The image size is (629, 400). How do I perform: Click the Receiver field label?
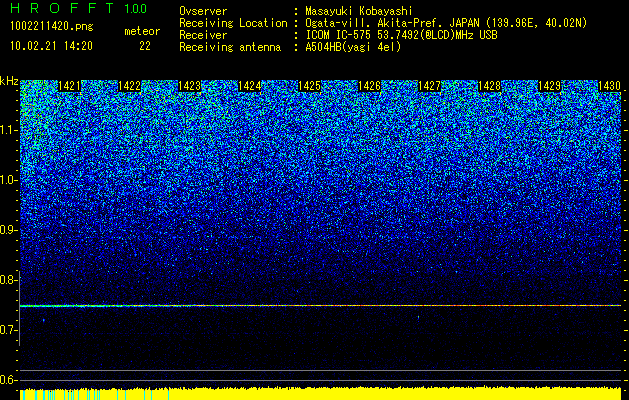tap(203, 35)
